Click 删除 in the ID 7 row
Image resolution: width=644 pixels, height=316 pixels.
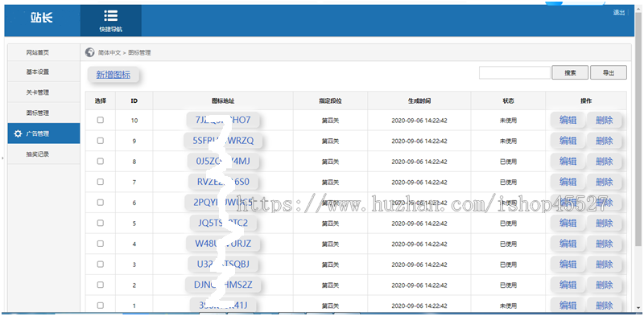(605, 182)
